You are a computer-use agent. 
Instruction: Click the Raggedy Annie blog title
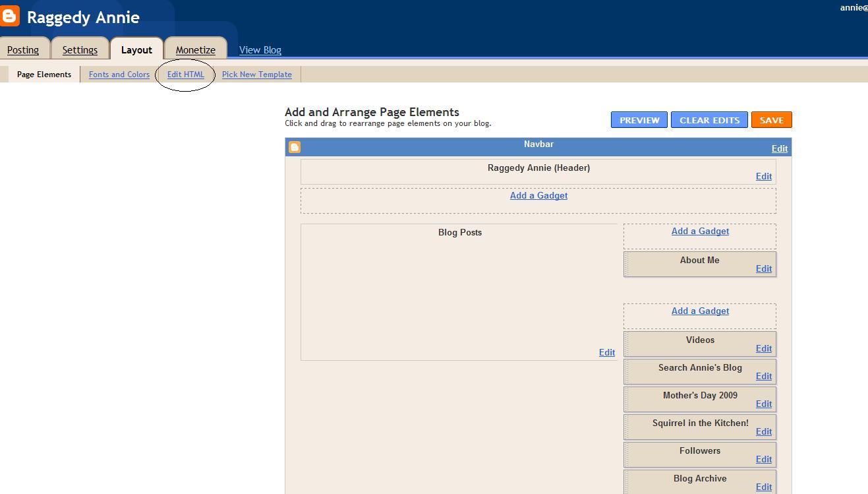(x=83, y=17)
